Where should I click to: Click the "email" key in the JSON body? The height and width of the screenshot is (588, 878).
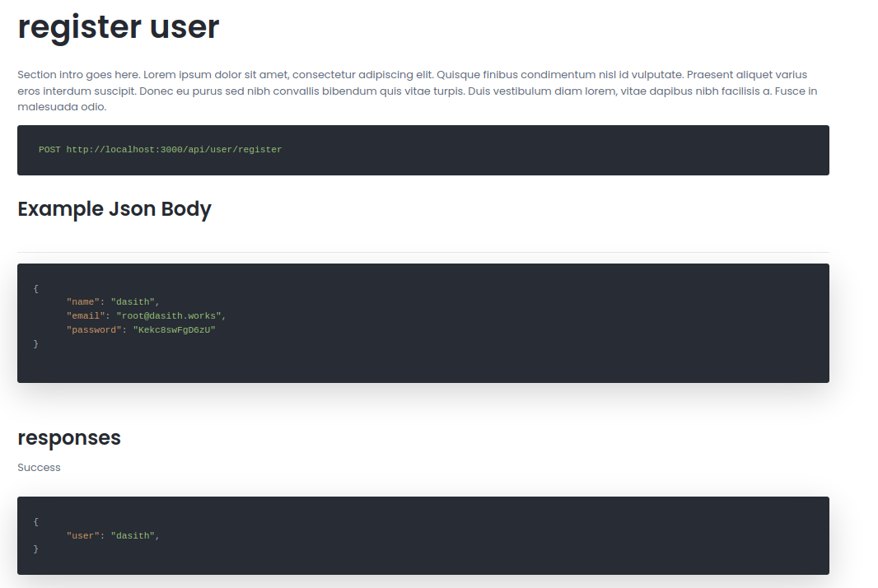pos(86,316)
